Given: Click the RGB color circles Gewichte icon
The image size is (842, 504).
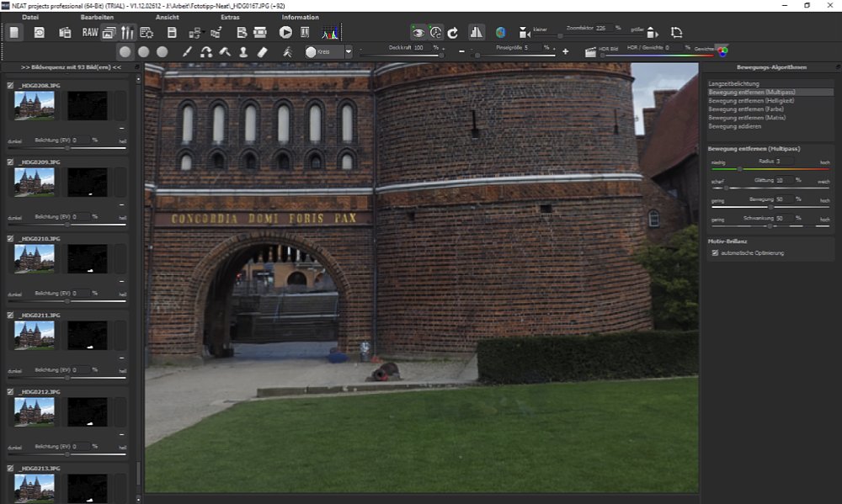Looking at the screenshot, I should point(722,51).
